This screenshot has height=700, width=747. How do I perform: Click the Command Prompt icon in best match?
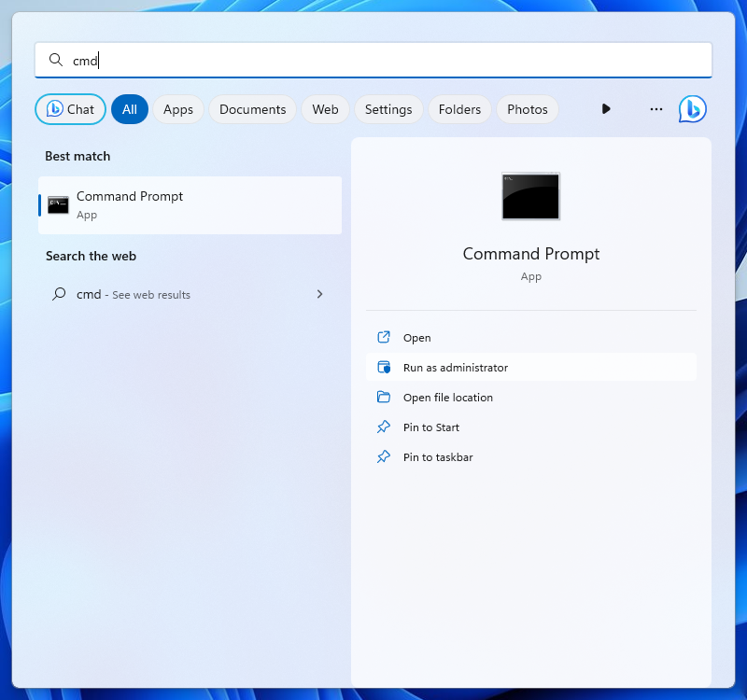[59, 205]
